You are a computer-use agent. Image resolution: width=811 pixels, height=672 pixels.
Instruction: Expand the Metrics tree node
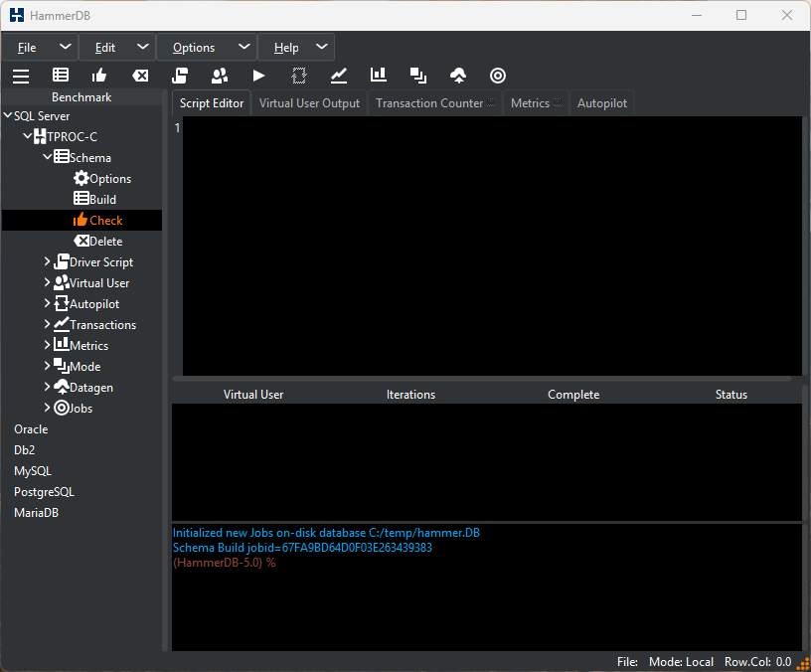[x=47, y=345]
